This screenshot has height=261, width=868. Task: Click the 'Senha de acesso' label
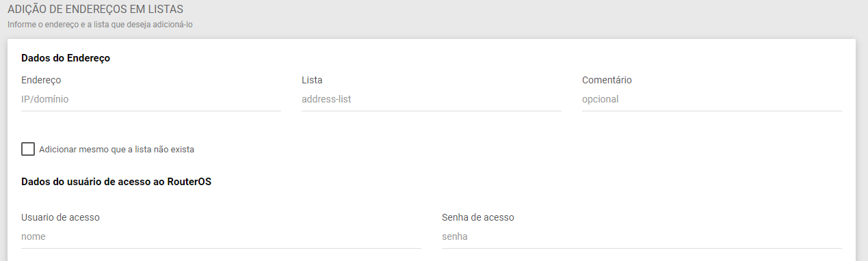(478, 217)
